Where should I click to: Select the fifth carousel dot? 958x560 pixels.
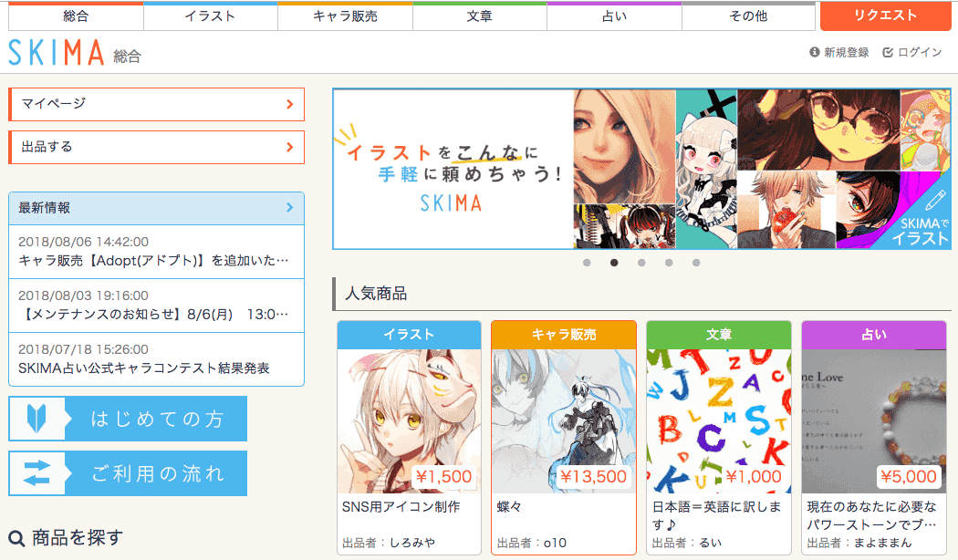pyautogui.click(x=696, y=263)
